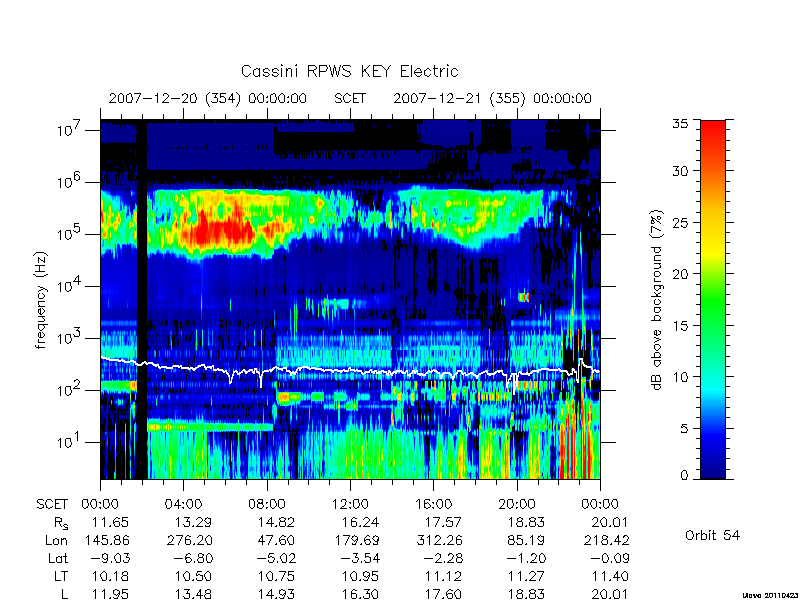The height and width of the screenshot is (600, 800).
Task: Click the 10^3 frequency tick label
Action: (x=70, y=337)
